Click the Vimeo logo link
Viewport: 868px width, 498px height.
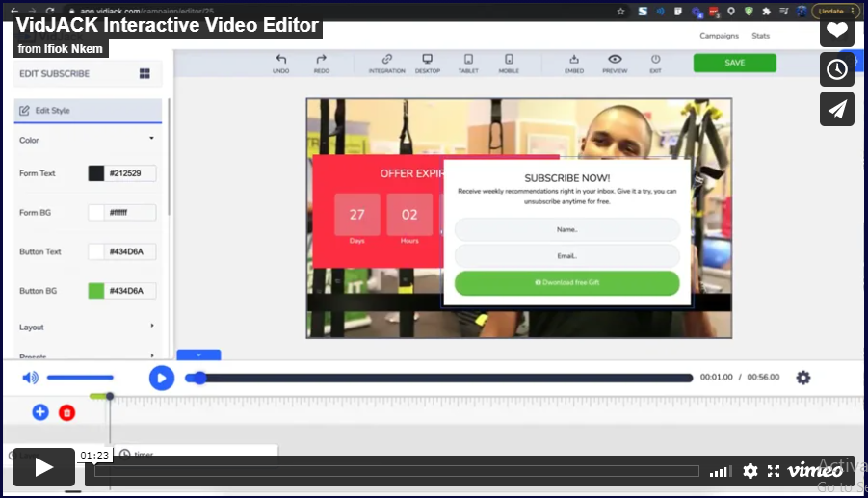(815, 470)
